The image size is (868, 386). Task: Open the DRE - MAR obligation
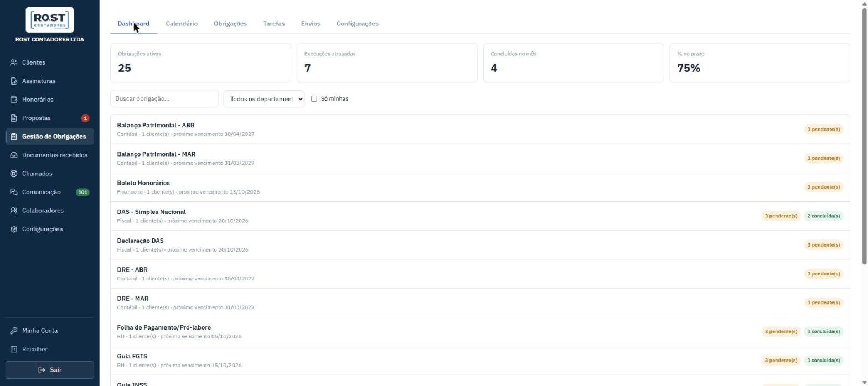[480, 302]
